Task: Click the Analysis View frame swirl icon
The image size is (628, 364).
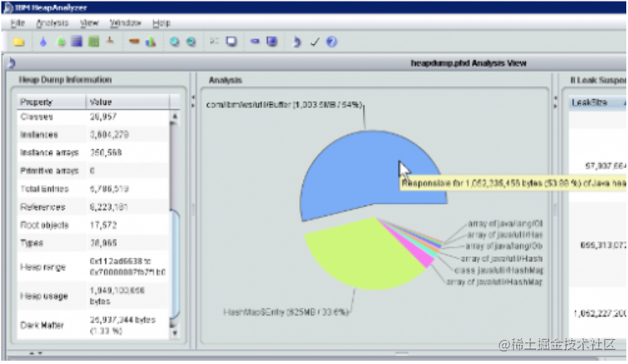Action: click(12, 63)
